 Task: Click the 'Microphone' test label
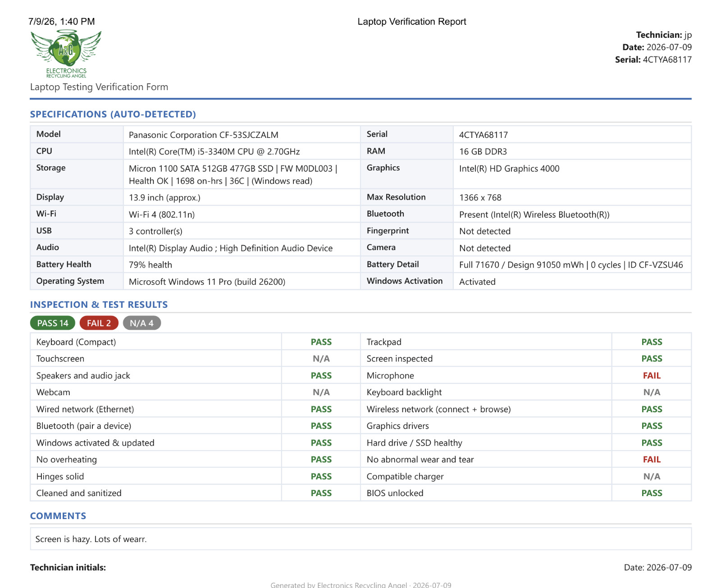(x=390, y=375)
